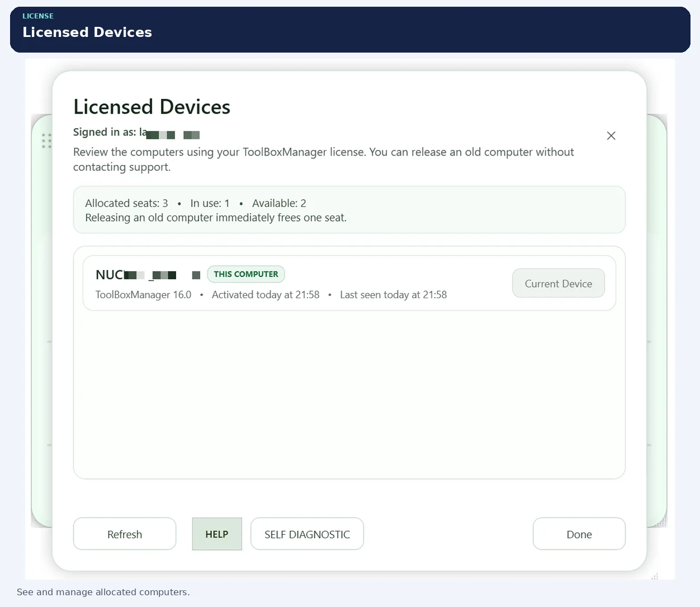Select the THIS COMPUTER badge

pos(246,274)
